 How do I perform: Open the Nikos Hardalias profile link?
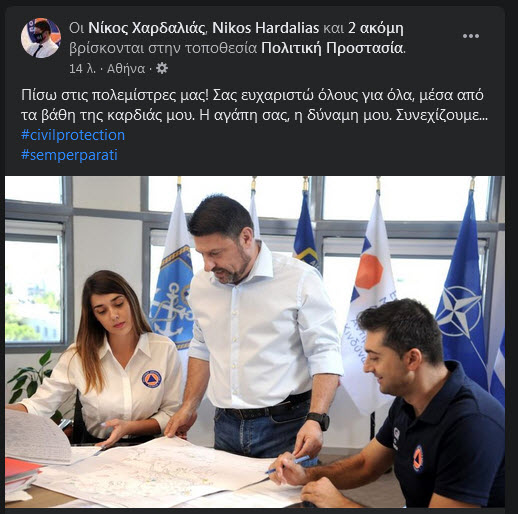266,28
